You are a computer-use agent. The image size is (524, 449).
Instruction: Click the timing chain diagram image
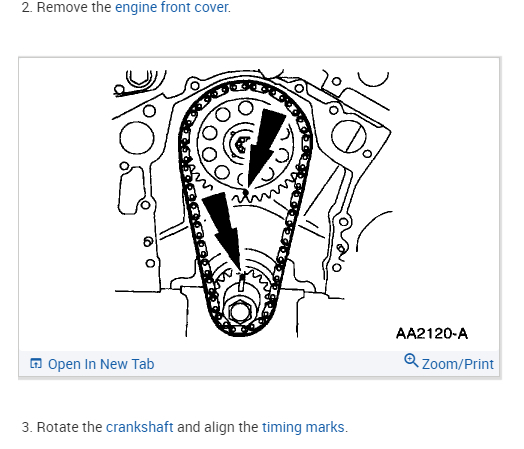pos(252,203)
